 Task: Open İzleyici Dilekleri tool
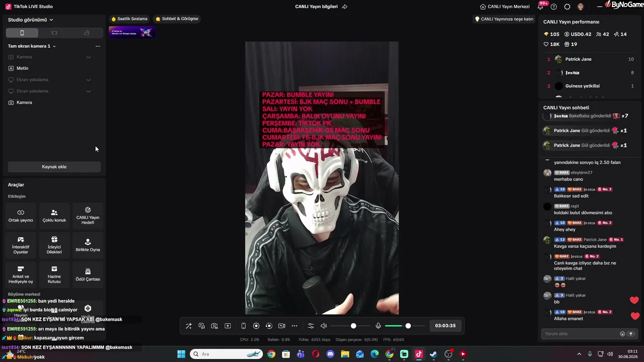tap(54, 245)
